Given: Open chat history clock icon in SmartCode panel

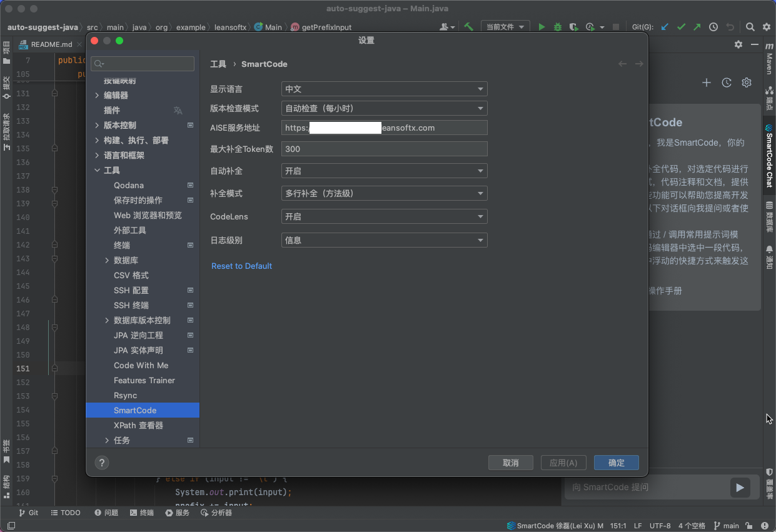Looking at the screenshot, I should click(727, 83).
